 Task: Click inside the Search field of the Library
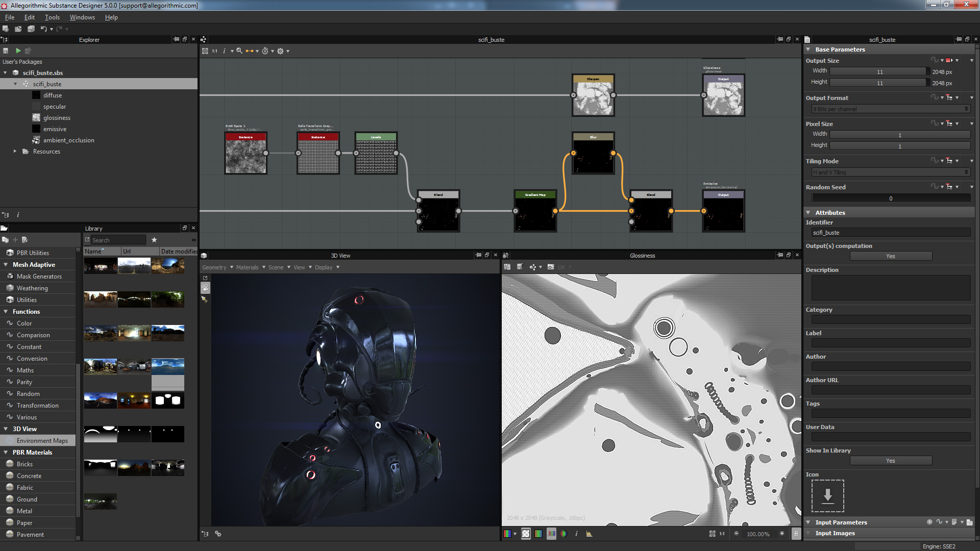(x=118, y=239)
